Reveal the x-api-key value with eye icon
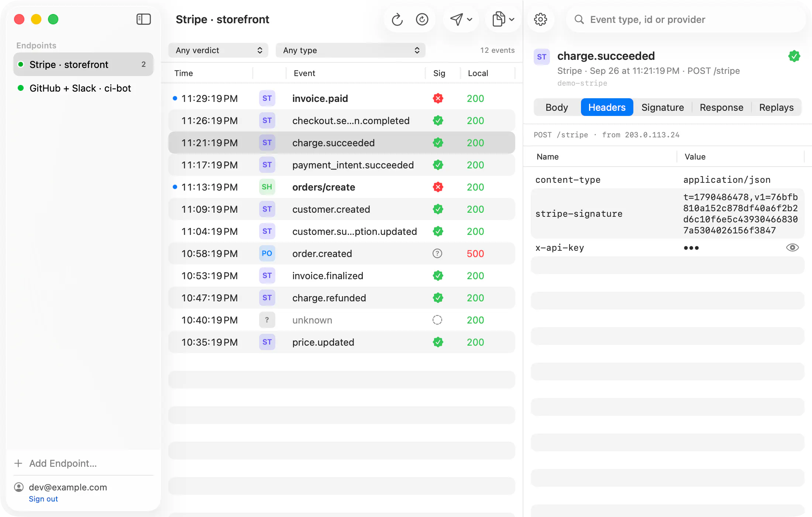Viewport: 812px width, 517px height. click(x=792, y=247)
